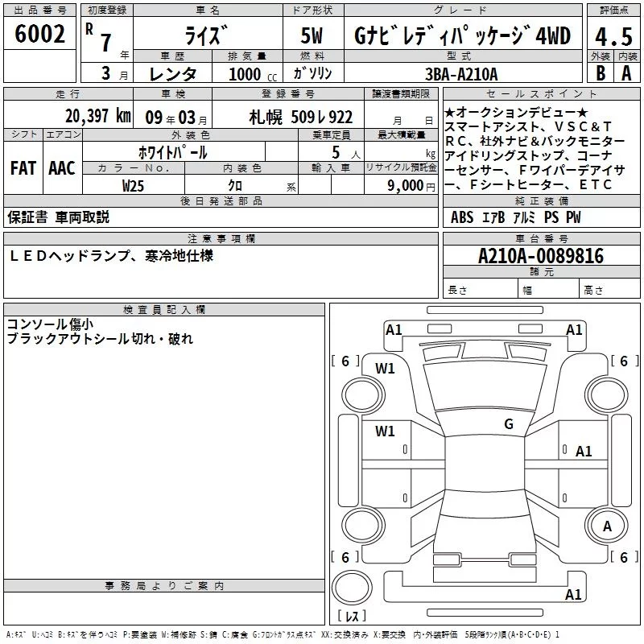Click the 諸元 header
The height and width of the screenshot is (644, 644).
(x=541, y=272)
